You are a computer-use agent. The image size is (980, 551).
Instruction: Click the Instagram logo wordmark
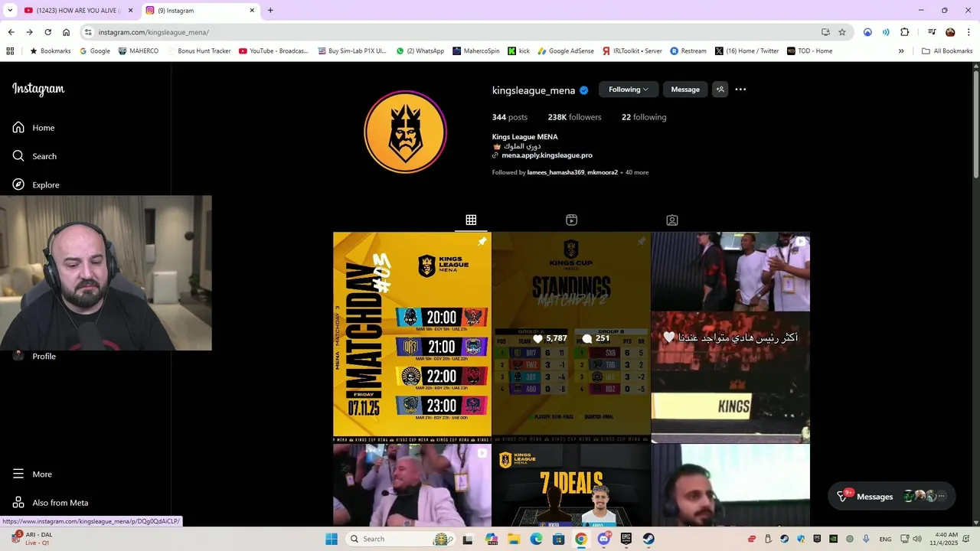[38, 89]
